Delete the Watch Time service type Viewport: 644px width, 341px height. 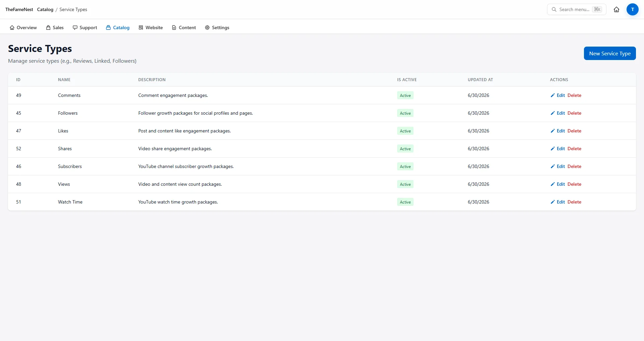(x=574, y=202)
